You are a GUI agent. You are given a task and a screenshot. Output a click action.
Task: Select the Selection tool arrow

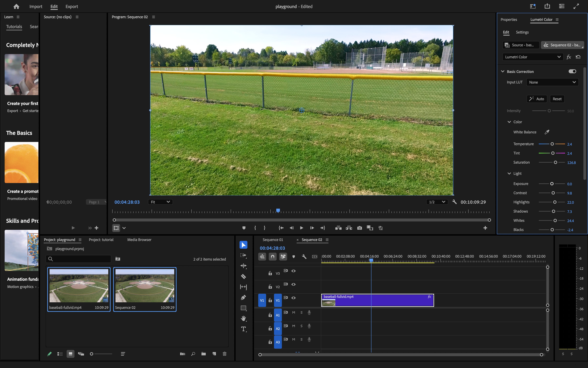(x=243, y=245)
